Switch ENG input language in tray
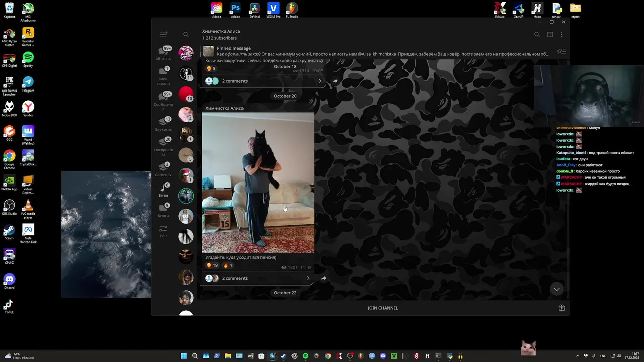Image resolution: width=644 pixels, height=362 pixels. tap(603, 356)
